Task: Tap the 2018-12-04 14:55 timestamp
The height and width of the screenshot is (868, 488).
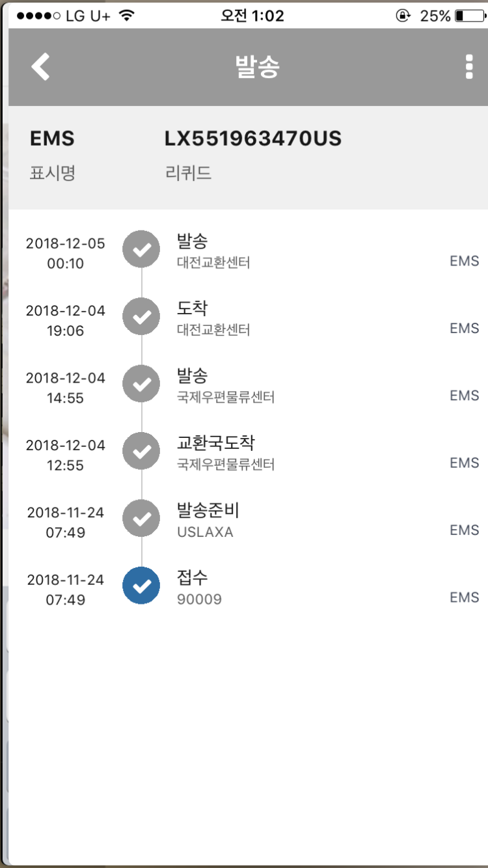Action: 65,388
